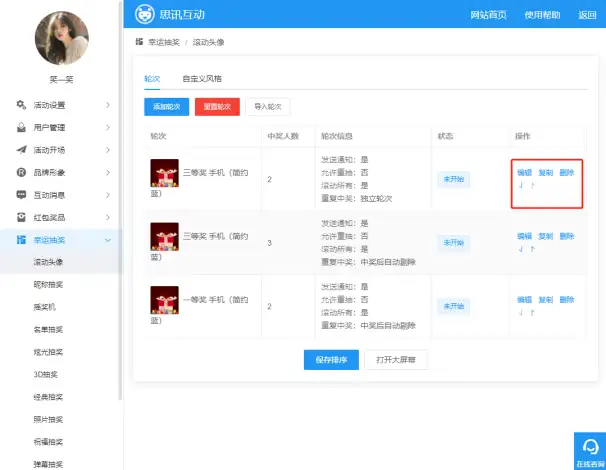Image resolution: width=606 pixels, height=470 pixels.
Task: Open 在线咨询 headset support widget
Action: point(590,451)
